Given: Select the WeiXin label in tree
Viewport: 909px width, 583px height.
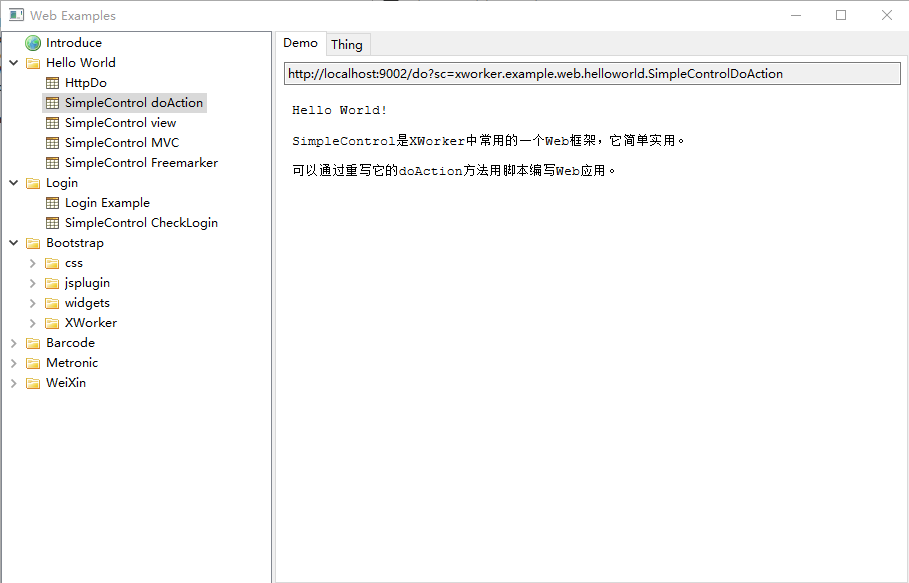Looking at the screenshot, I should [66, 382].
